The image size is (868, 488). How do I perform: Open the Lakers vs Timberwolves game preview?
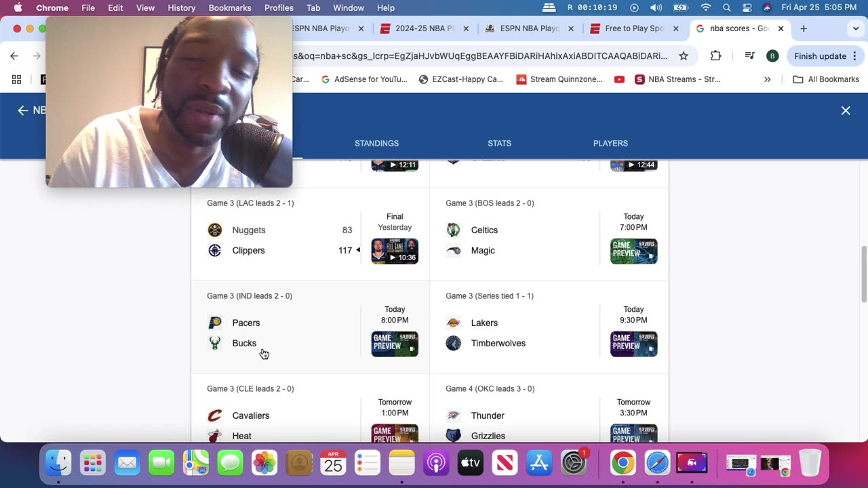(x=633, y=344)
